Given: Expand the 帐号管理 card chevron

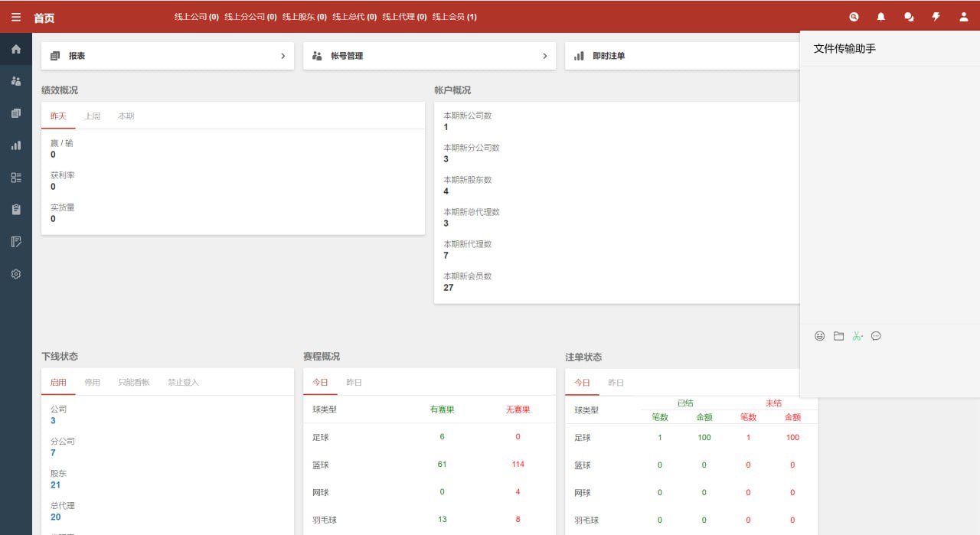Looking at the screenshot, I should pyautogui.click(x=544, y=56).
